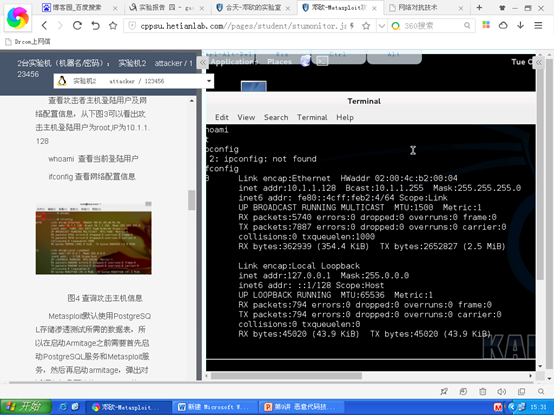This screenshot has height=415, width=554.
Task: Click the zoom magnifier in bottom bar
Action: [x=541, y=391]
